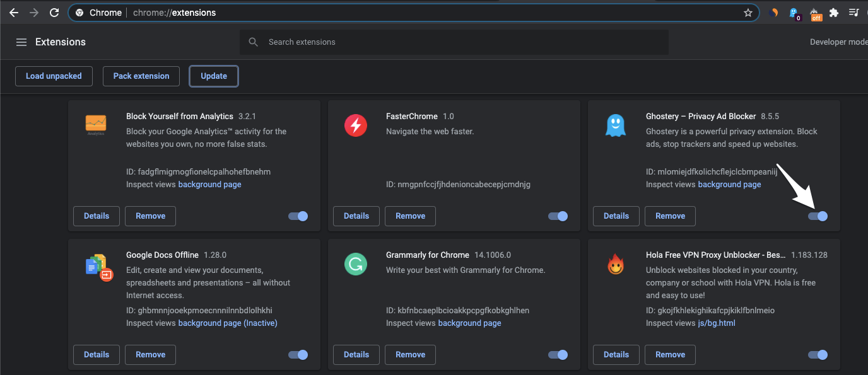The width and height of the screenshot is (868, 375).
Task: Open the Ghostery toolbar icon with 0 badge
Action: (x=795, y=13)
